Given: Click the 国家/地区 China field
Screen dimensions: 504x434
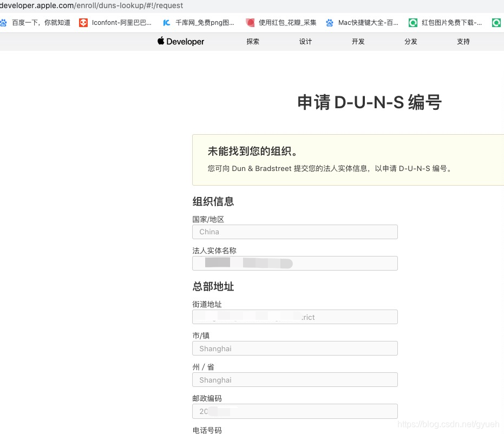Looking at the screenshot, I should (294, 232).
